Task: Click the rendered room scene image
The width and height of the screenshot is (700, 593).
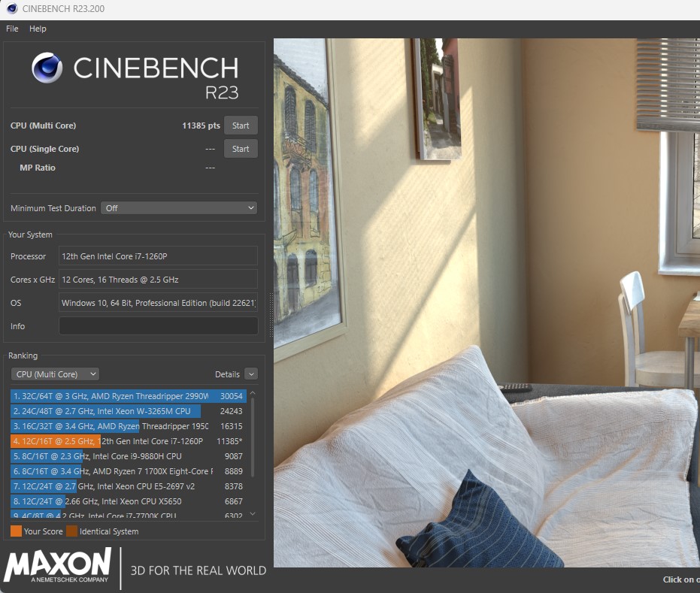Action: [486, 303]
